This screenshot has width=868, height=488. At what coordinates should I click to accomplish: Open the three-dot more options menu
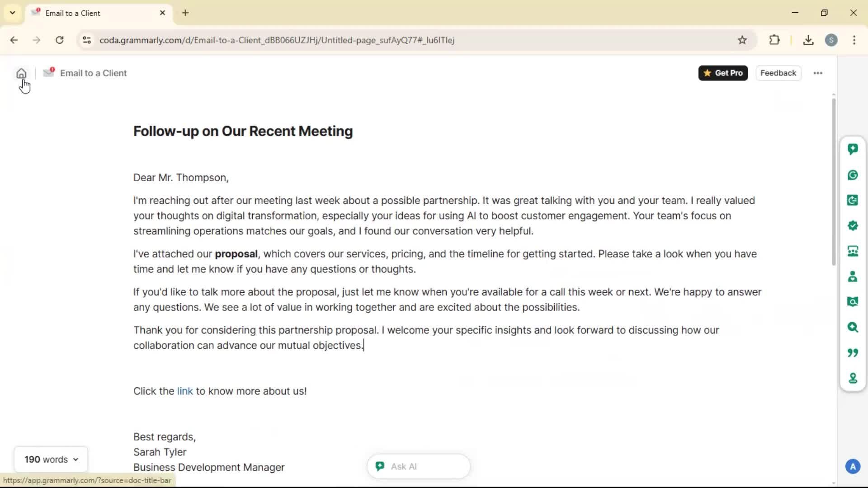tap(818, 73)
